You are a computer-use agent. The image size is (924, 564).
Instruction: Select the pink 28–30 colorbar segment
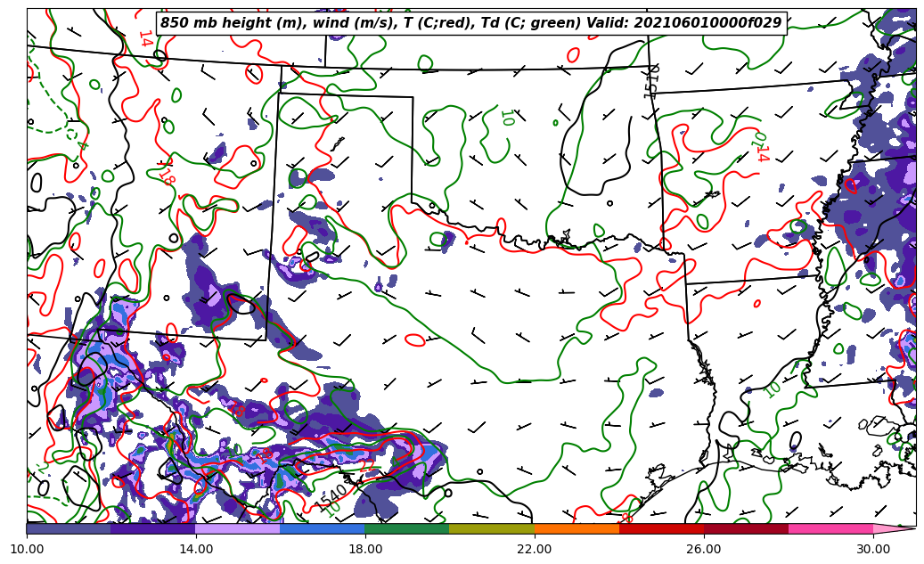831,528
